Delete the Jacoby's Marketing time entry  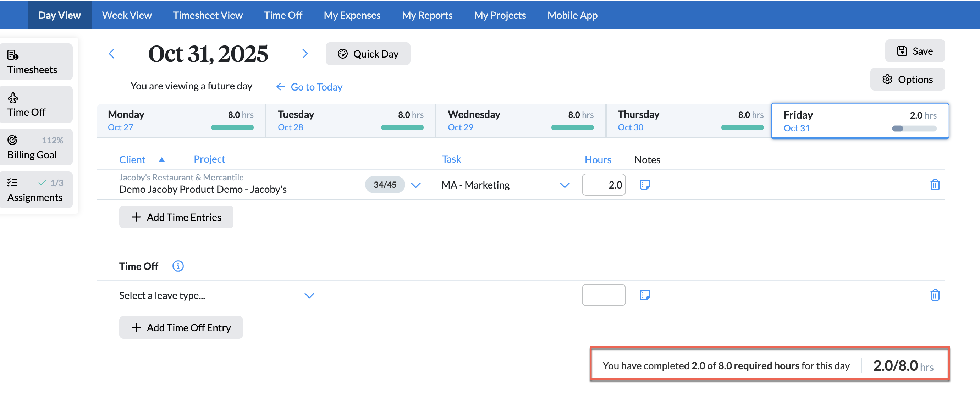(x=935, y=185)
